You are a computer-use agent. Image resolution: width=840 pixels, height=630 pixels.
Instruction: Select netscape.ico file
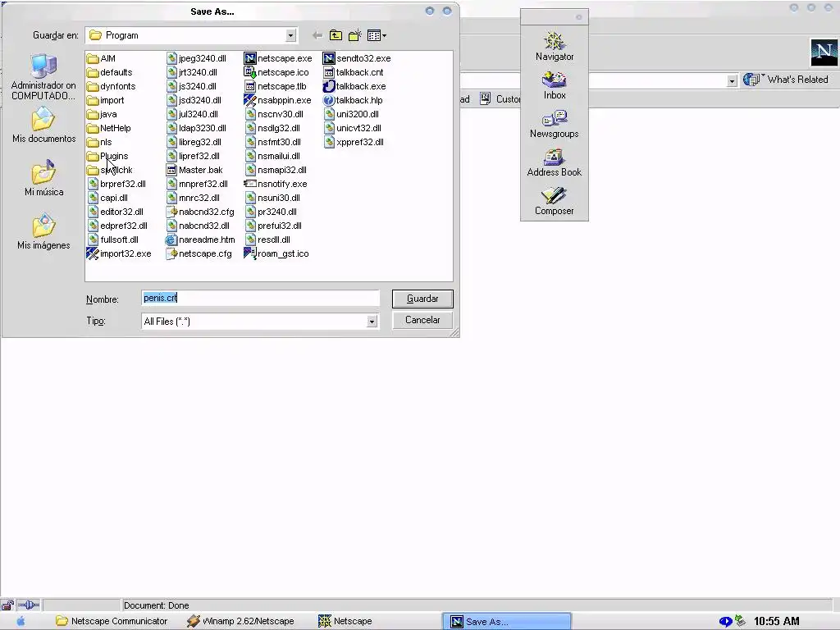click(x=276, y=72)
